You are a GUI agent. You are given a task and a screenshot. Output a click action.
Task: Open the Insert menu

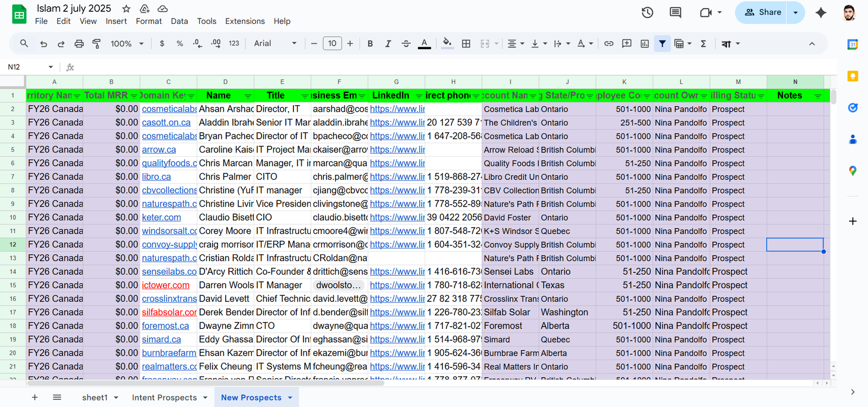click(x=116, y=21)
